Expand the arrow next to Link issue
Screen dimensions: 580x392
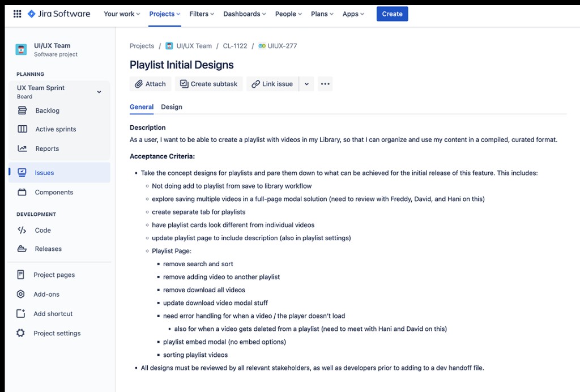tap(306, 83)
